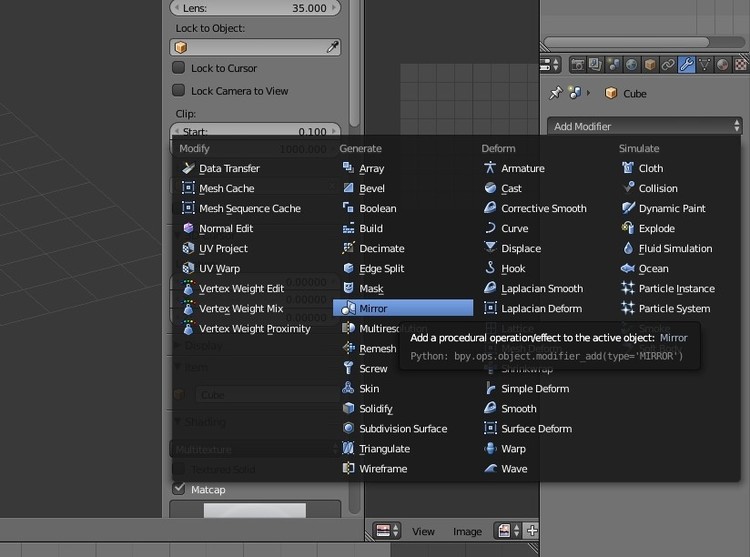Open the Image menu in image editor
Viewport: 750px width, 557px height.
pos(467,532)
